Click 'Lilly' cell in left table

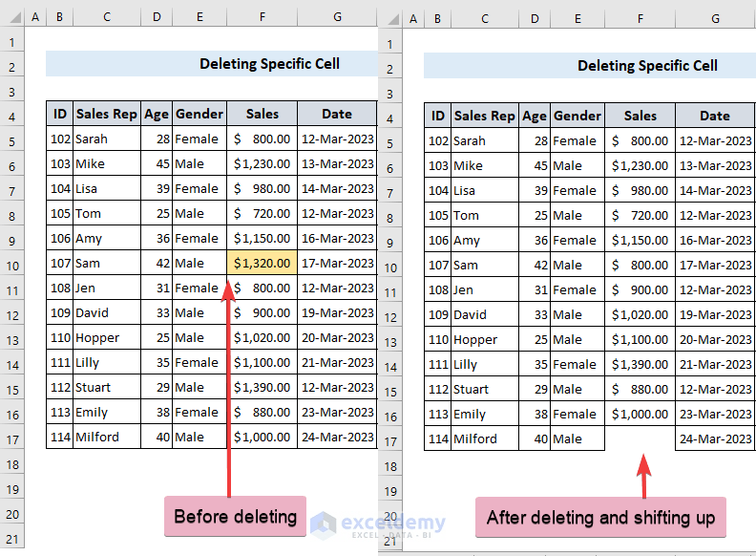(107, 362)
